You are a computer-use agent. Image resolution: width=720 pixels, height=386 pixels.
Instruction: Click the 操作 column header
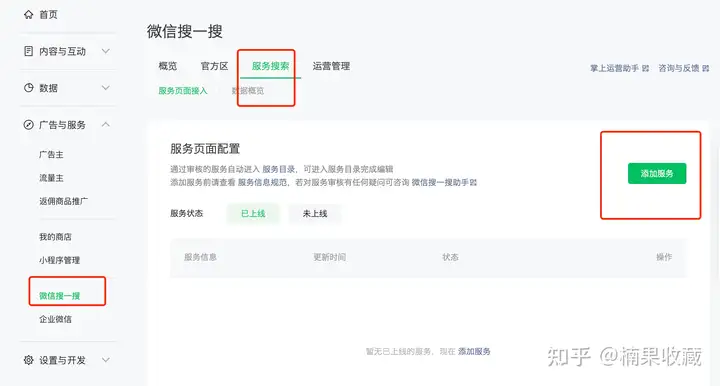click(x=664, y=257)
